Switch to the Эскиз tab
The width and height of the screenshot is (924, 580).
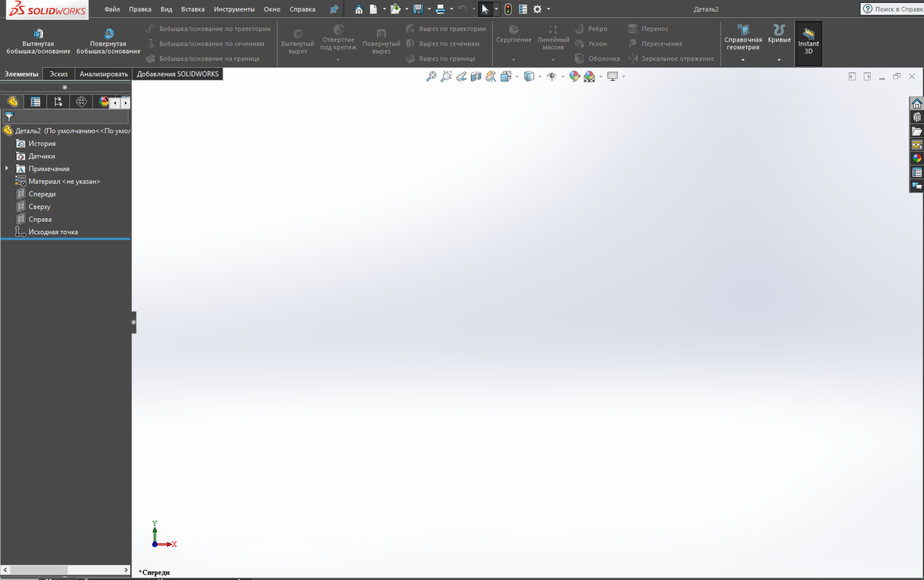click(x=59, y=74)
